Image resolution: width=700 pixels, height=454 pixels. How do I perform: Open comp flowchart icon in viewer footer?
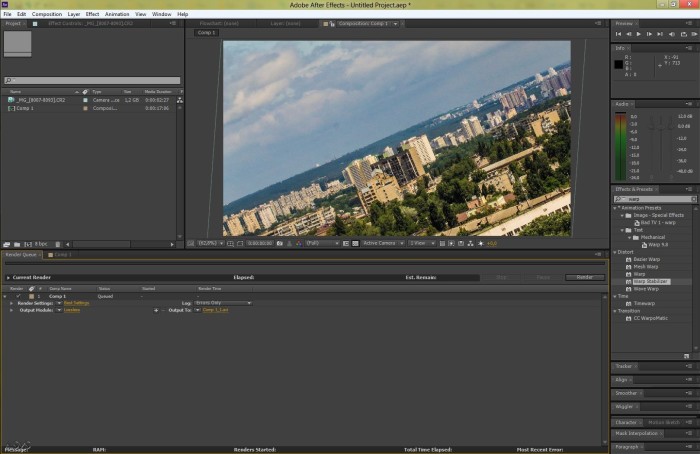(x=471, y=243)
